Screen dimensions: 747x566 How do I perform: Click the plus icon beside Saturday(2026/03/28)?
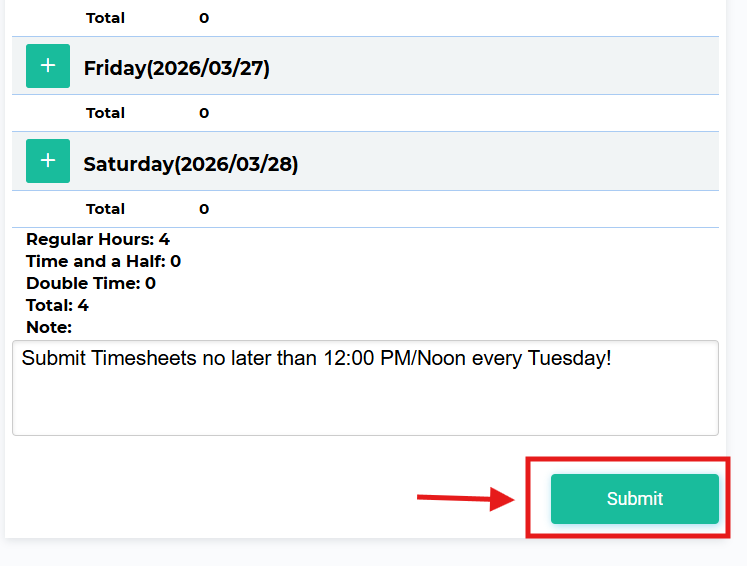point(48,161)
